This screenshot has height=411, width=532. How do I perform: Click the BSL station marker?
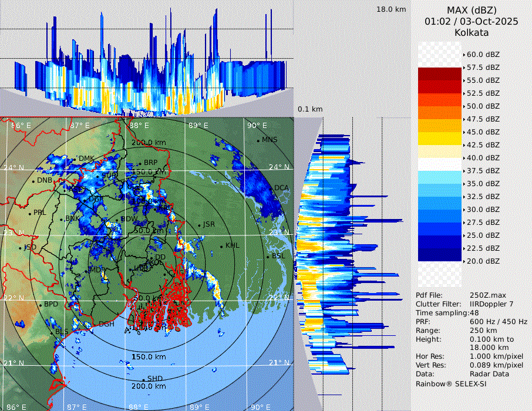(x=268, y=257)
